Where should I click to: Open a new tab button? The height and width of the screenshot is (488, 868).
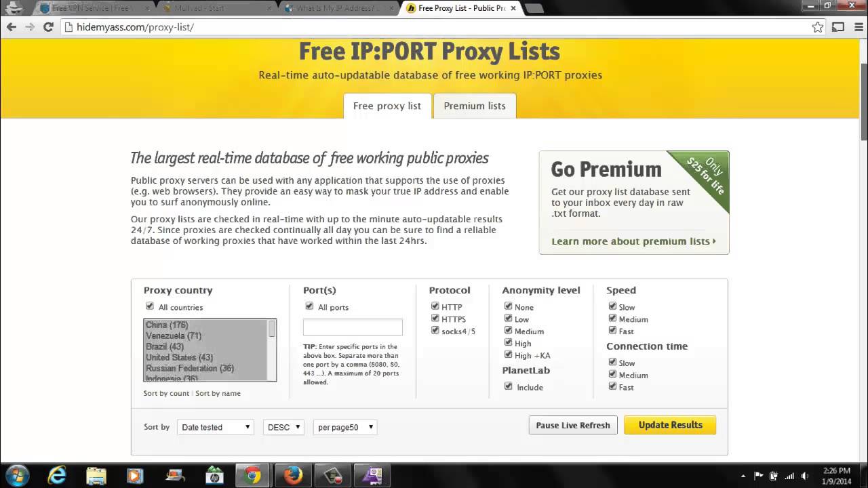click(x=534, y=8)
